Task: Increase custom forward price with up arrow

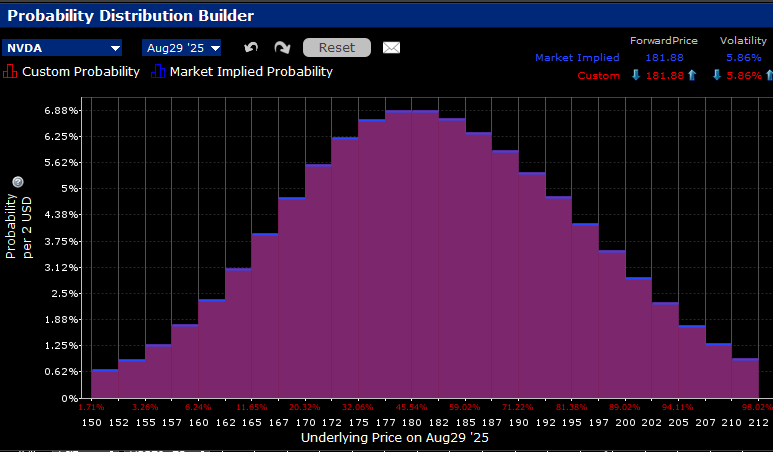Action: tap(692, 76)
